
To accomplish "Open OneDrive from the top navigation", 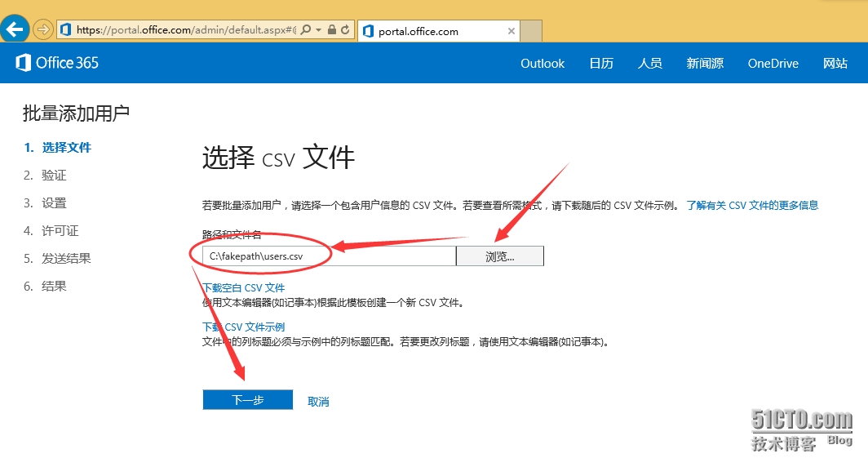I will coord(773,64).
